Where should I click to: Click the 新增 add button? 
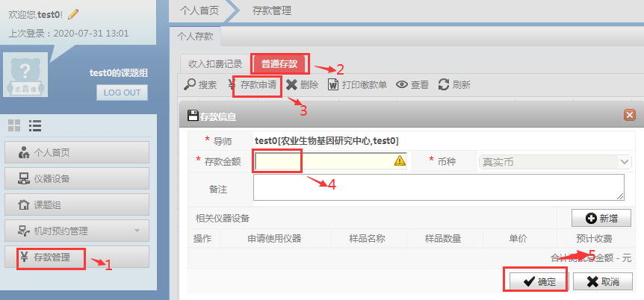pyautogui.click(x=601, y=219)
